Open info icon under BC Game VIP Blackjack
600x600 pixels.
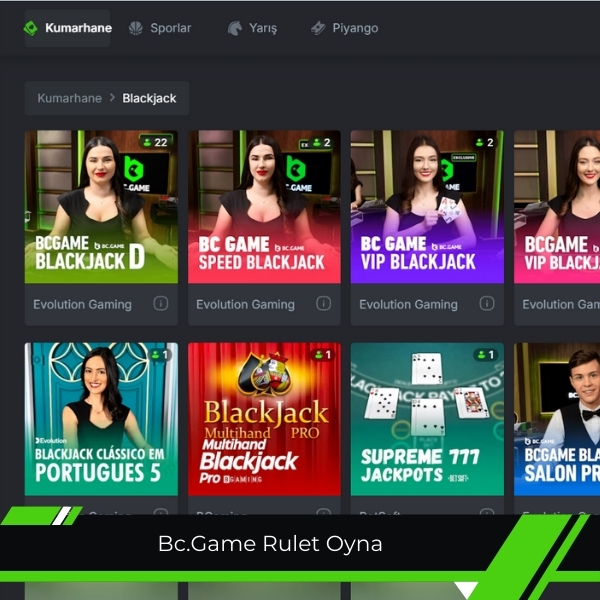487,304
